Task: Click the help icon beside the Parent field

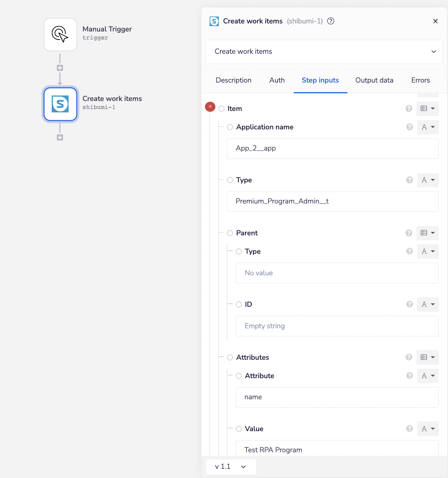Action: point(408,233)
